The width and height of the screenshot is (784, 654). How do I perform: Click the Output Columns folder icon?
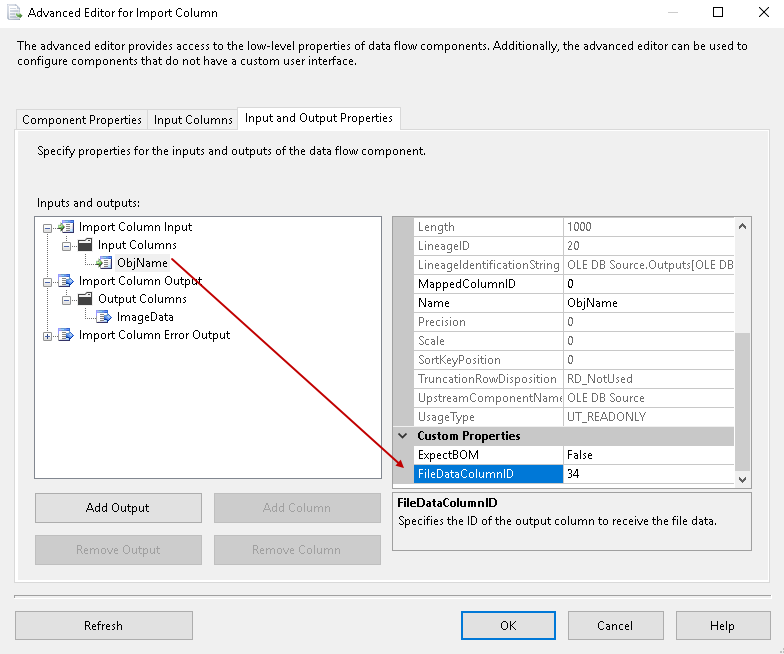coord(85,299)
